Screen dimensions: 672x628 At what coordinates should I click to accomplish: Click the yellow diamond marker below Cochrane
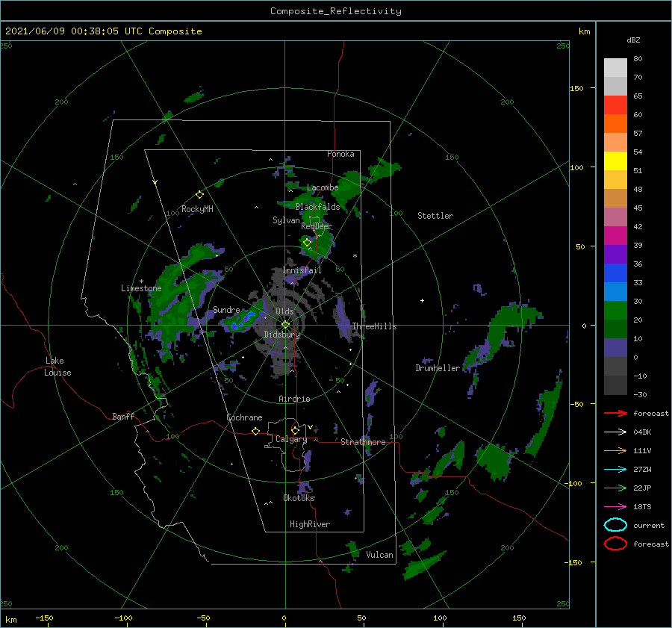point(255,431)
